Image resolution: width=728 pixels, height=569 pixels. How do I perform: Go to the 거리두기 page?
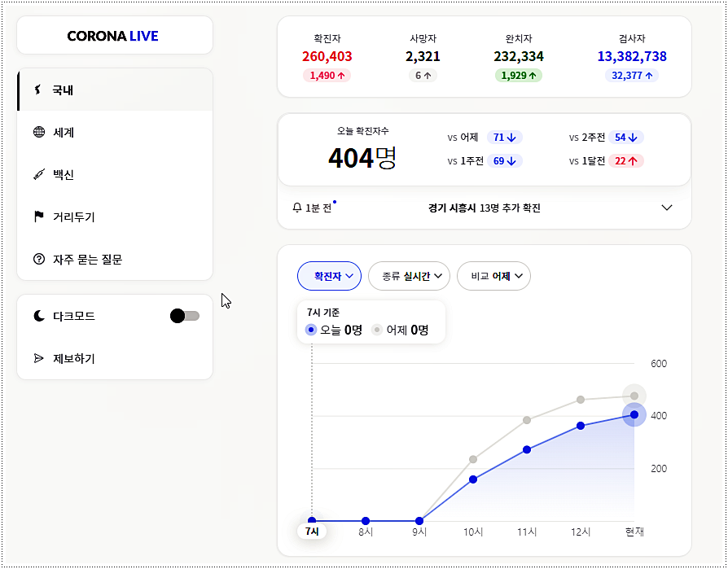115,217
